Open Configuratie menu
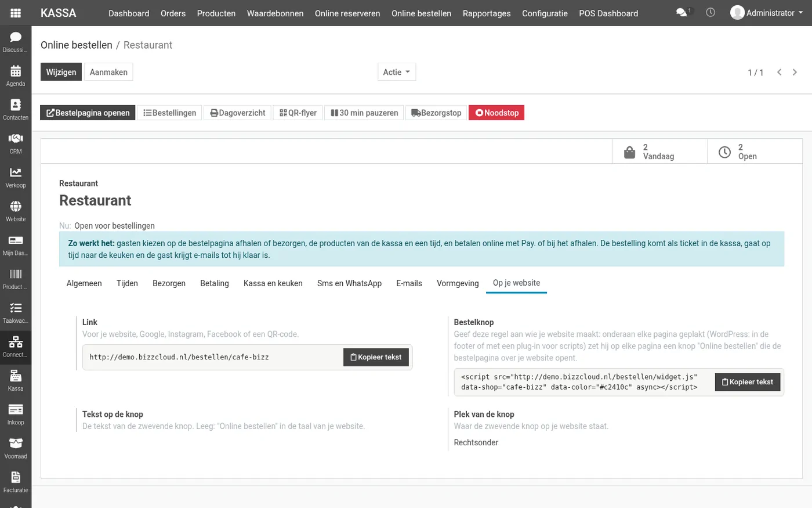Image resolution: width=812 pixels, height=508 pixels. coord(545,13)
